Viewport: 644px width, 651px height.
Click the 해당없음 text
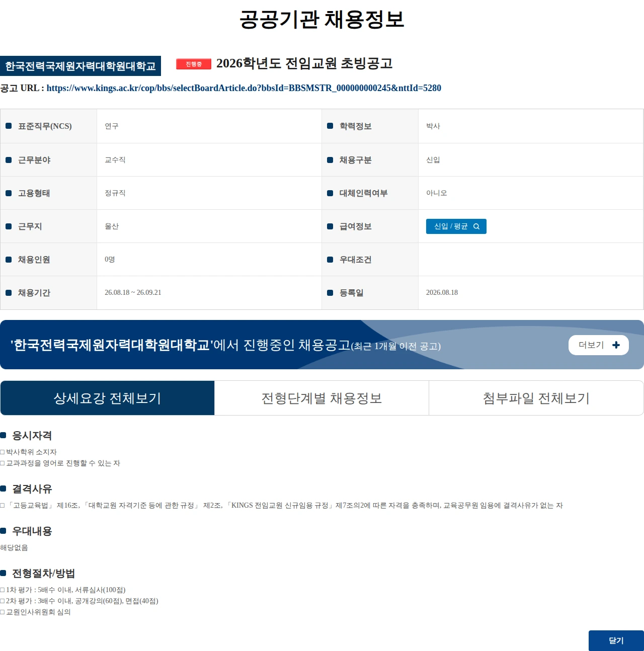click(14, 548)
